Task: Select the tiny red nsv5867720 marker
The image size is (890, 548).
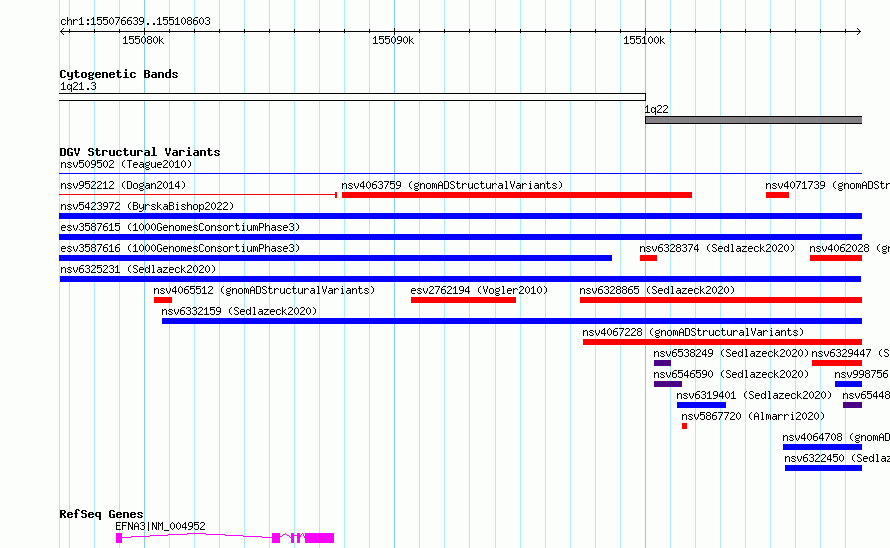Action: click(x=685, y=426)
